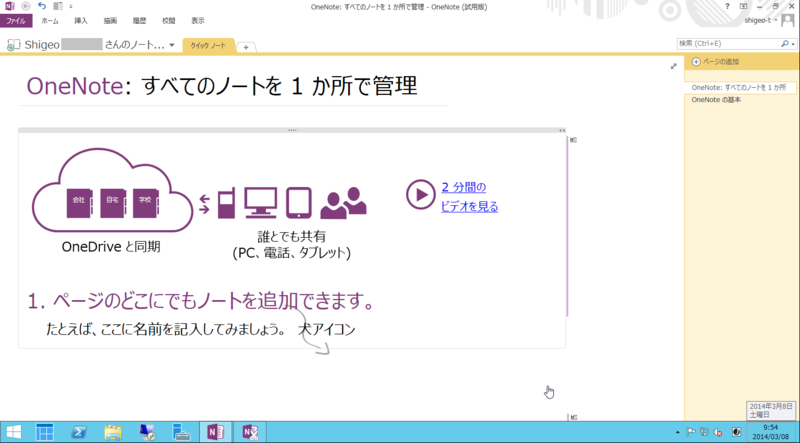Click the container resize arrows at top right
The image size is (800, 443).
click(561, 131)
